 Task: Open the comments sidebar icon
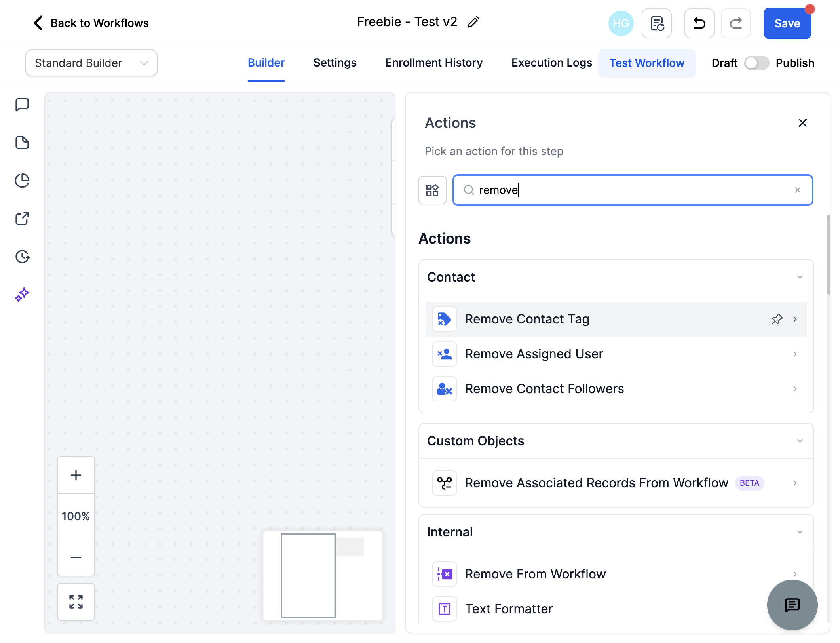point(22,105)
